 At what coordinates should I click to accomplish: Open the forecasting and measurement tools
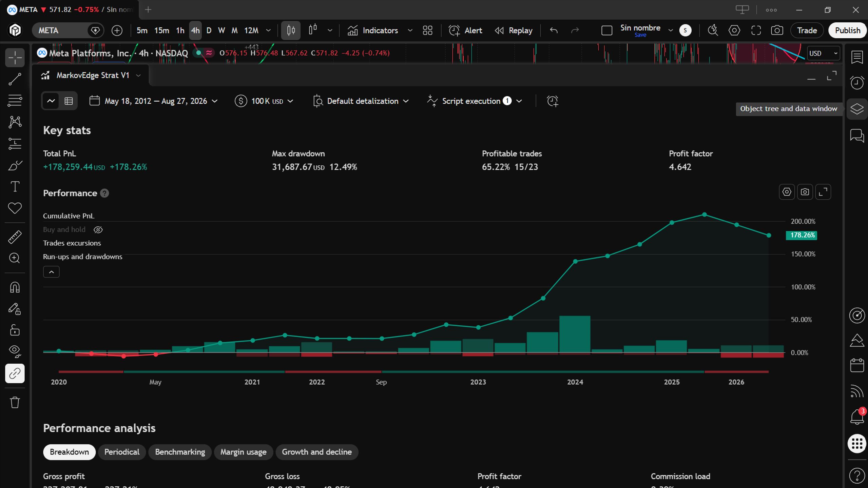(15, 144)
